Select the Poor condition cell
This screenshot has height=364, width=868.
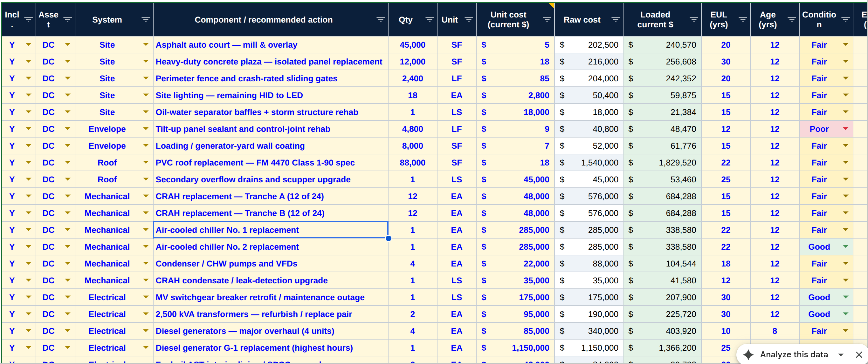coord(826,129)
